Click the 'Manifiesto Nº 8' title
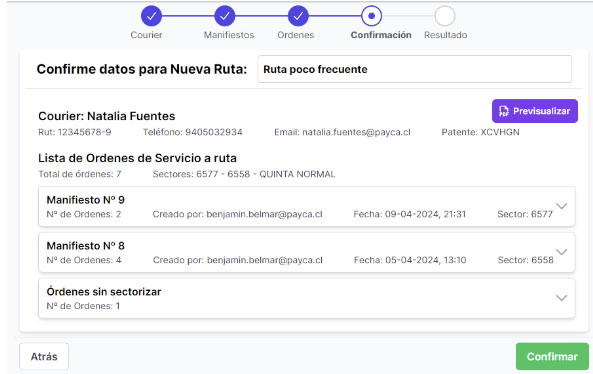 pos(85,246)
